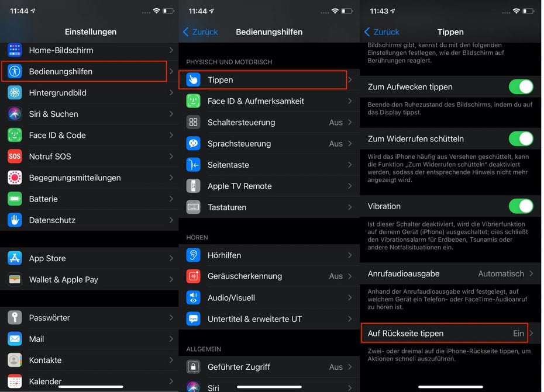The height and width of the screenshot is (392, 544).
Task: Tap Zurück on the Bedienungshilfen screen
Action: [x=201, y=32]
